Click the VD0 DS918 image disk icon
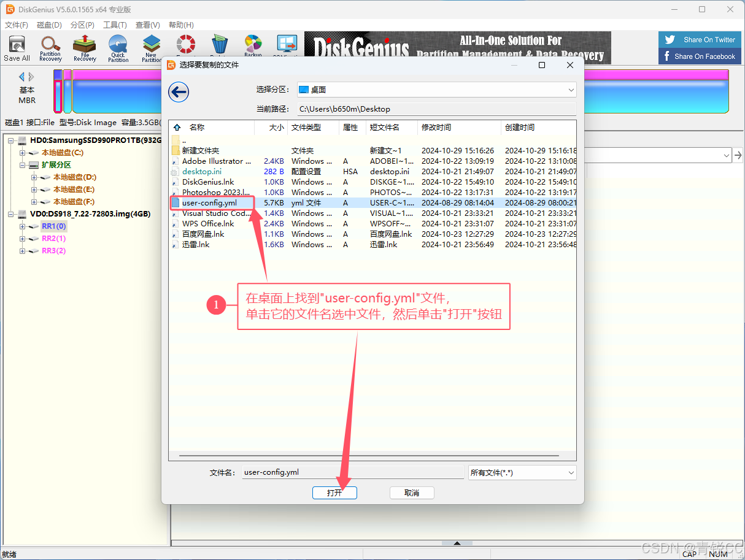Image resolution: width=745 pixels, height=560 pixels. (23, 214)
